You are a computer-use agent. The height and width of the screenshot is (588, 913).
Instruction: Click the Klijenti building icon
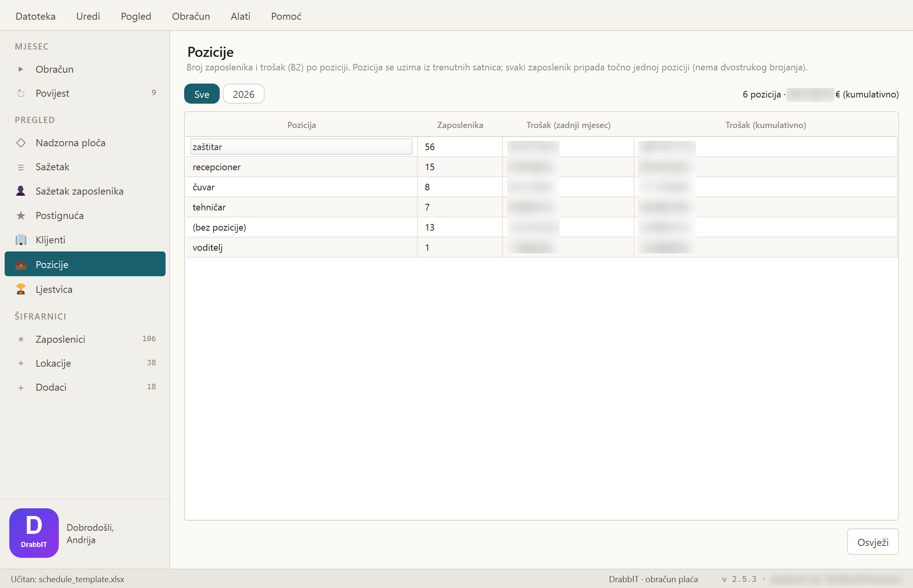click(x=21, y=240)
